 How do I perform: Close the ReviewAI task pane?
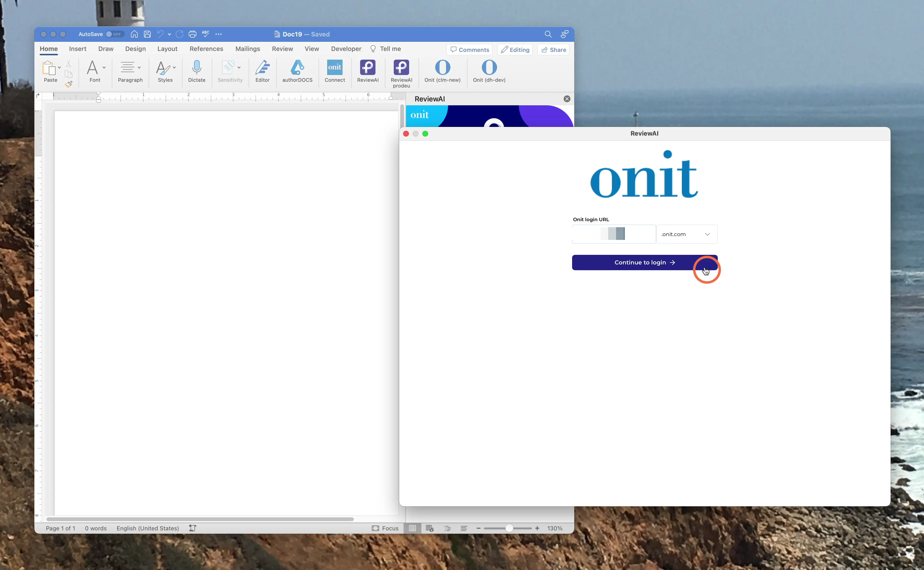point(567,99)
